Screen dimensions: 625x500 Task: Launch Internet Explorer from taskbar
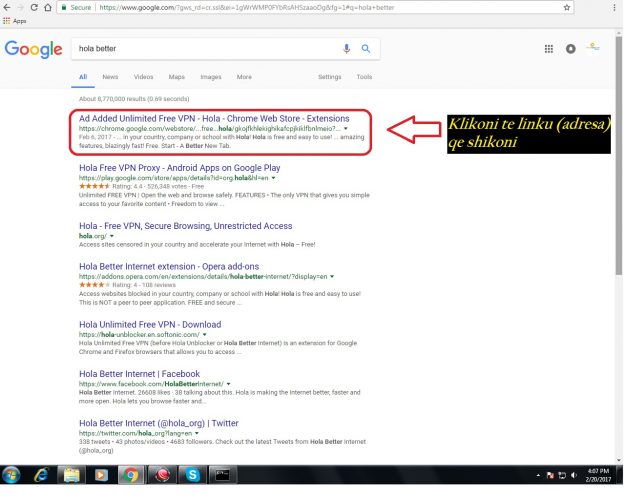(41, 475)
